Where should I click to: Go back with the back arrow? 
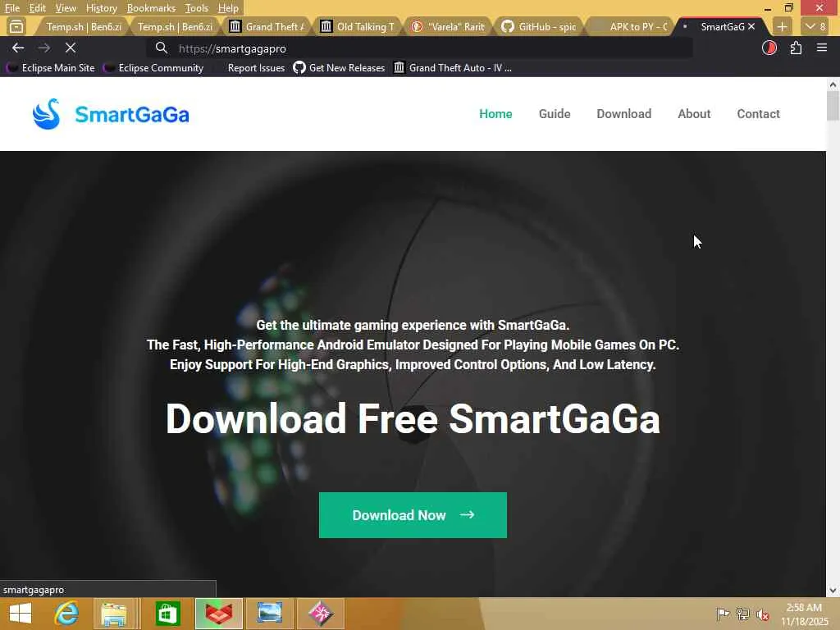pyautogui.click(x=18, y=48)
